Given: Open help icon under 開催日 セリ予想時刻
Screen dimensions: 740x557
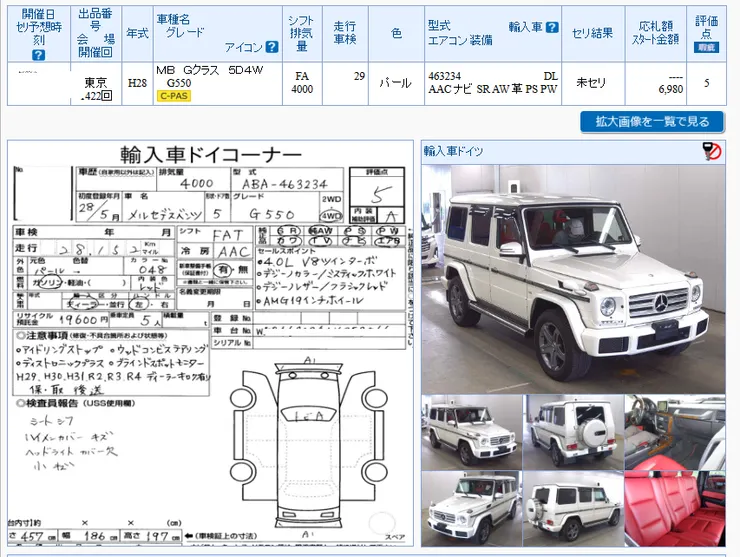Looking at the screenshot, I should tap(38, 55).
